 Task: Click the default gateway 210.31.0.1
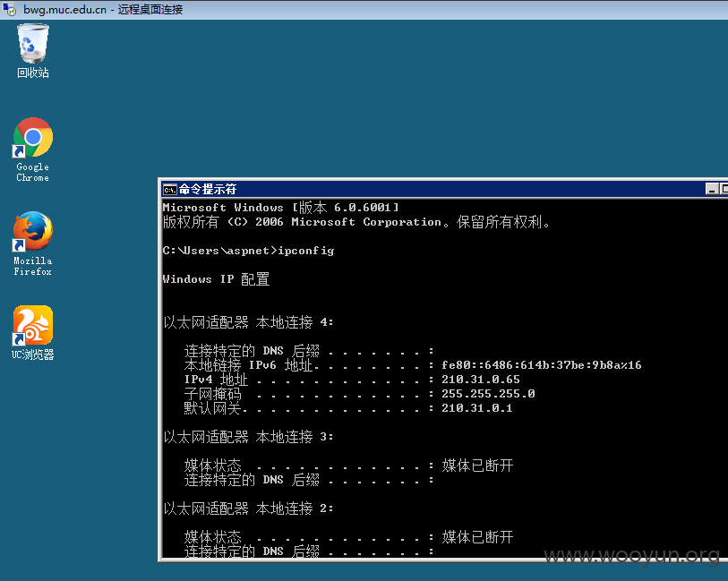coord(476,408)
